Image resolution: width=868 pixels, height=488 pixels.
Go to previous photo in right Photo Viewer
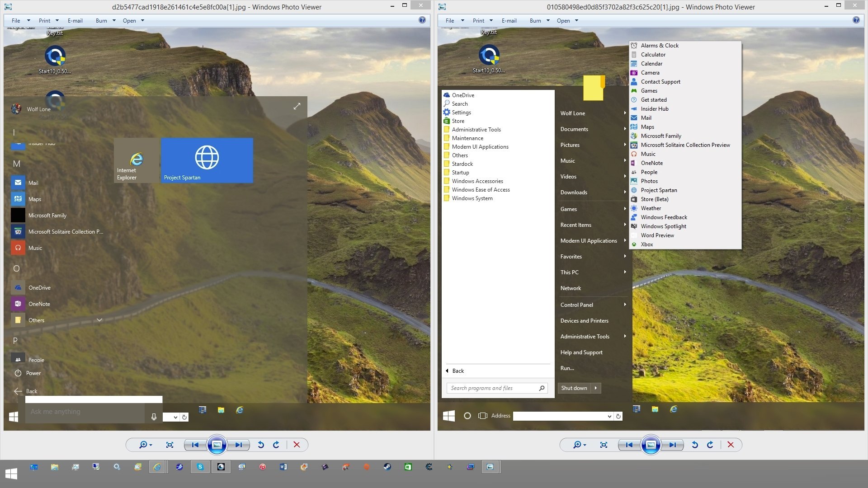point(629,445)
